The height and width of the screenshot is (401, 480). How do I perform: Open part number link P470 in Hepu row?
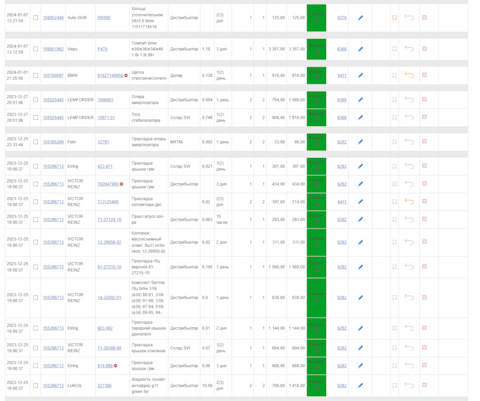coord(102,49)
